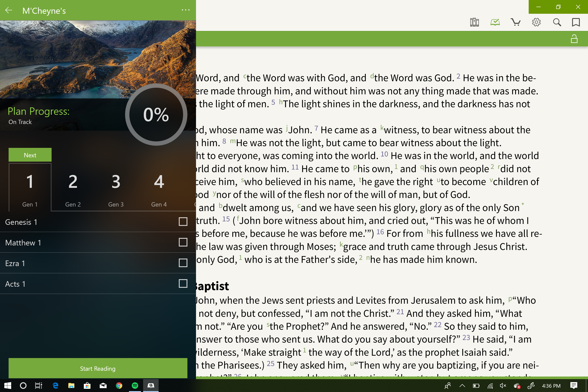Viewport: 588px width, 392px height.
Task: Open the library books icon
Action: coord(474,22)
